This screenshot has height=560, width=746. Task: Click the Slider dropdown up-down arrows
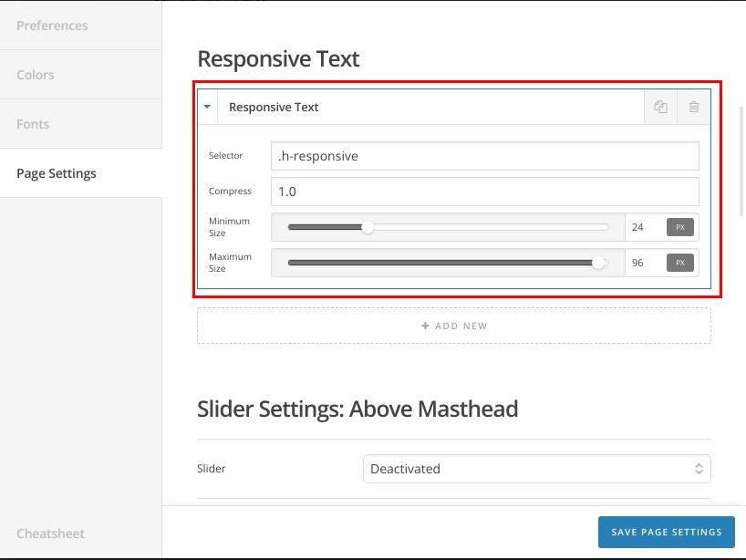click(699, 469)
